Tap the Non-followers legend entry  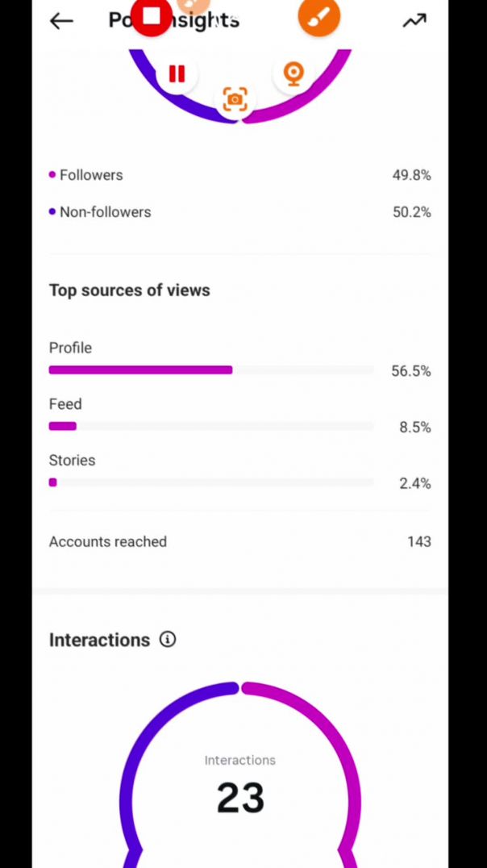coord(105,212)
